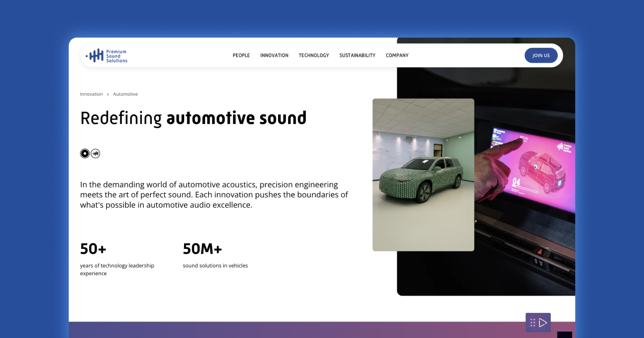This screenshot has height=338, width=644.
Task: Click the camouflaged car prototype photo
Action: coord(423,174)
